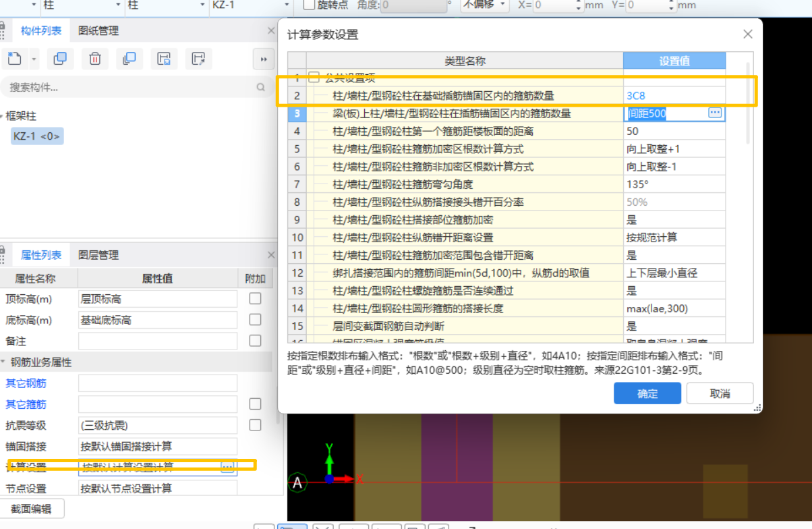Click the Y offset value stepper
Image resolution: width=812 pixels, height=529 pixels.
[x=671, y=5]
